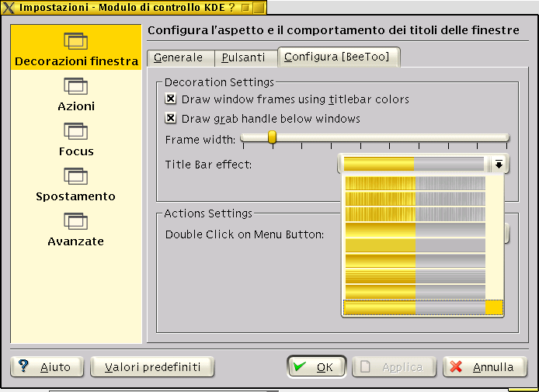Switch to the Pulsanti tab
The image size is (539, 392).
pyautogui.click(x=245, y=57)
